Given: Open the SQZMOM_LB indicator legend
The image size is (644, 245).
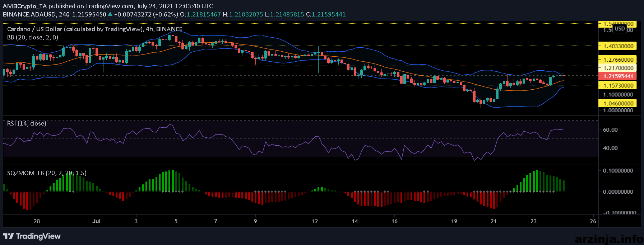Looking at the screenshot, I should [x=47, y=173].
